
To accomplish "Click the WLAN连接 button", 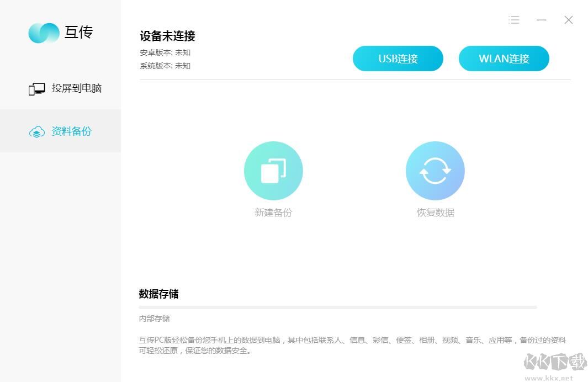I will coord(504,58).
